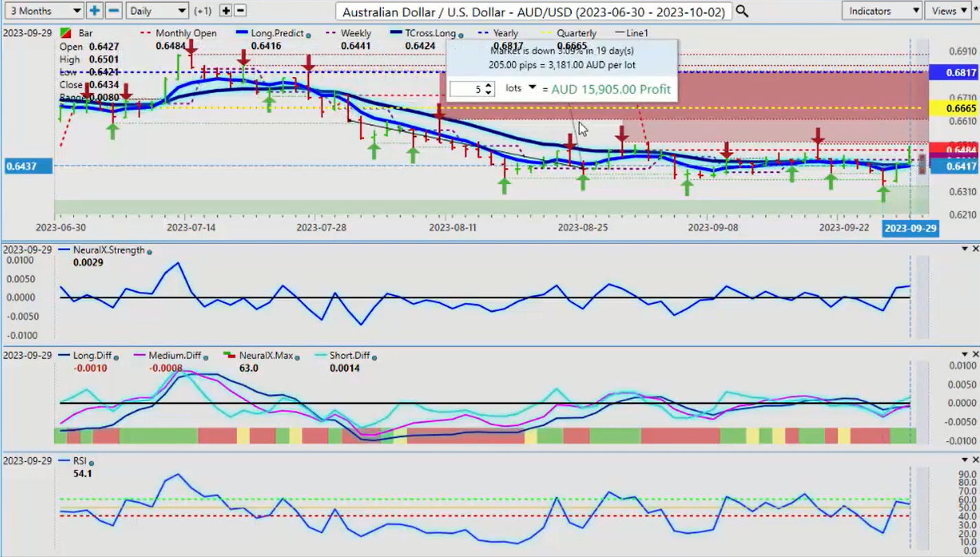Click NeuralX.Max value 63.0
The width and height of the screenshot is (980, 557).
(248, 368)
